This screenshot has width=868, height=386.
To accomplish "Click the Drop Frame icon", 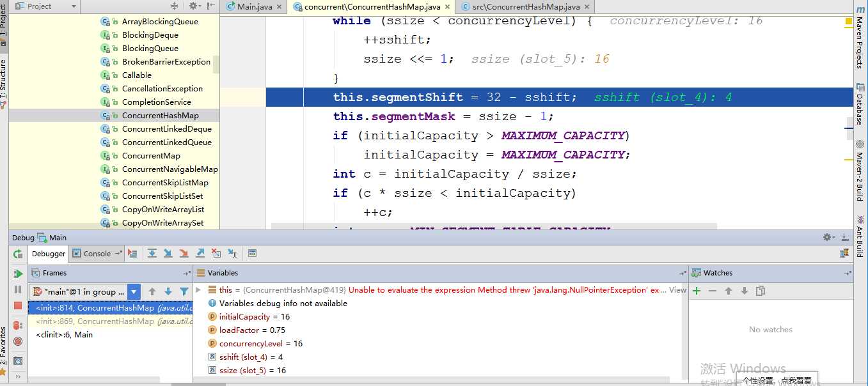I will 216,253.
